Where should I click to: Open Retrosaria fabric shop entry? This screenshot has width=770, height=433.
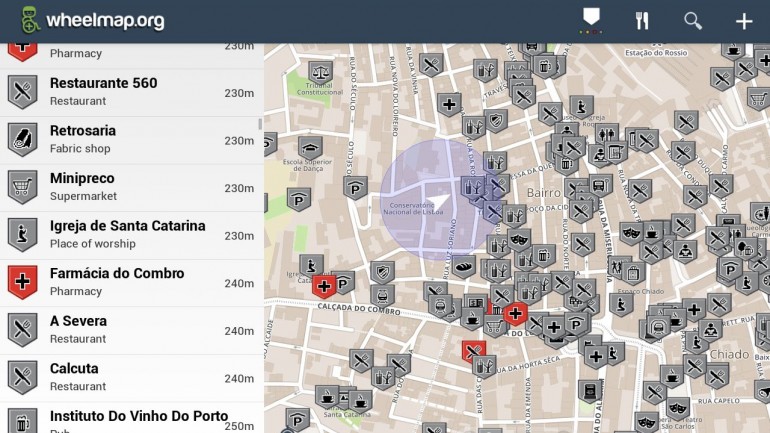pos(132,140)
